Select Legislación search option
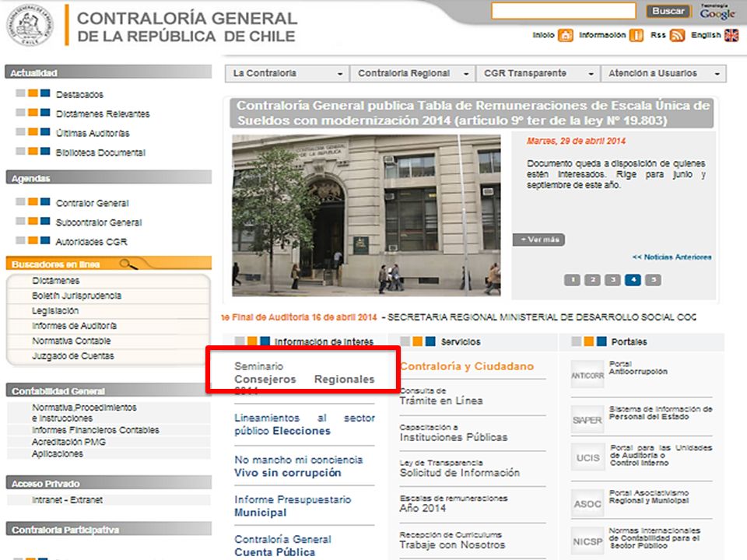 [x=55, y=311]
